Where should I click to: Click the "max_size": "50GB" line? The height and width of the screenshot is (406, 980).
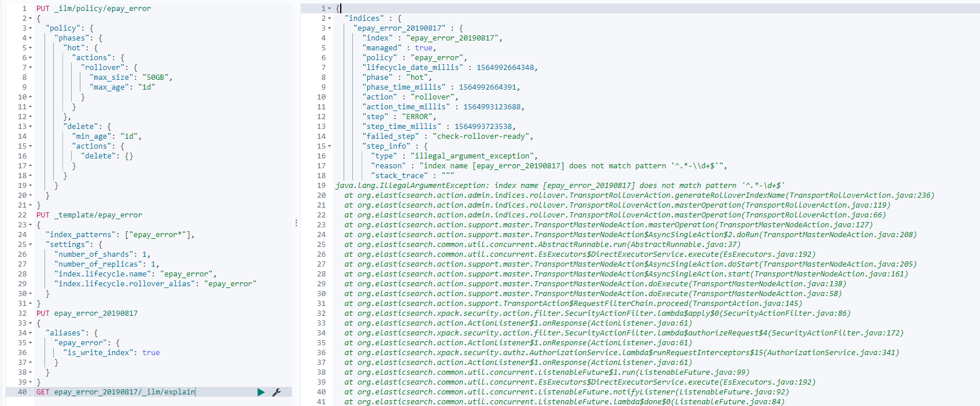click(131, 77)
